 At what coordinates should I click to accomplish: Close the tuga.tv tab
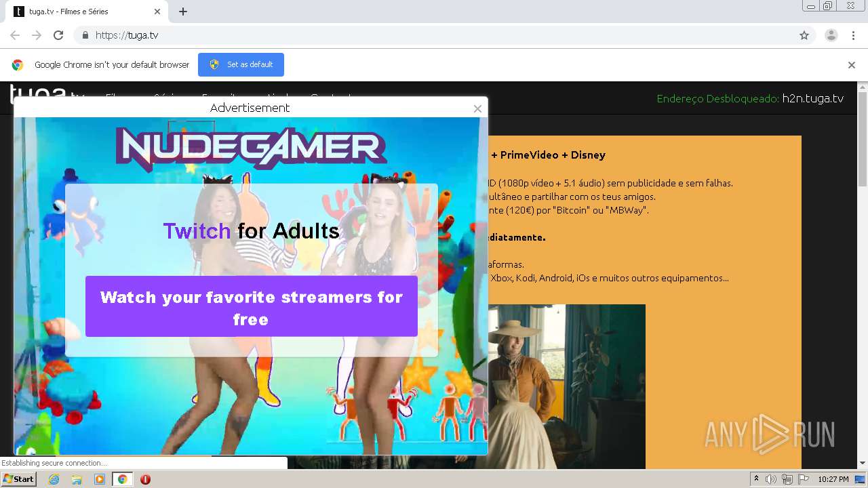[x=157, y=12]
